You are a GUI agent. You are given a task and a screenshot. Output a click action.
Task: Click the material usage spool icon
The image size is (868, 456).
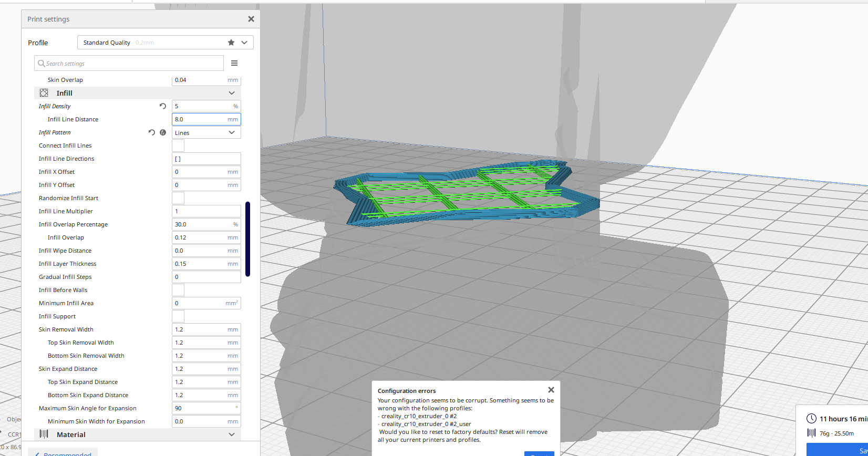coord(811,433)
